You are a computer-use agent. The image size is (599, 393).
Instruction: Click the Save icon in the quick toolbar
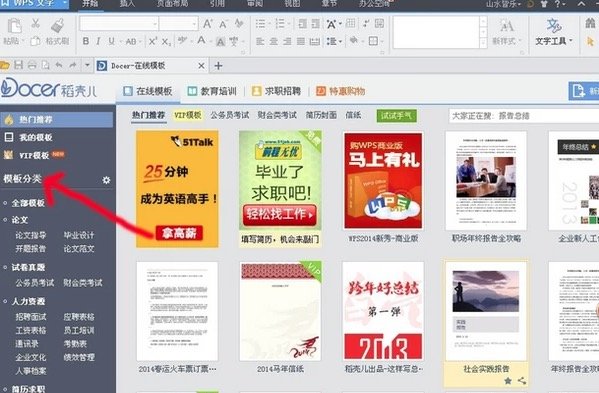point(18,65)
